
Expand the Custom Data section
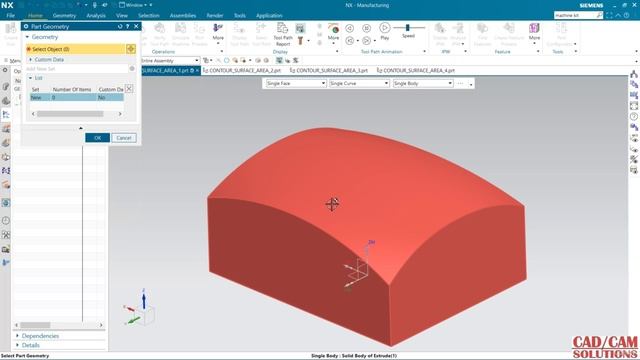(31, 60)
